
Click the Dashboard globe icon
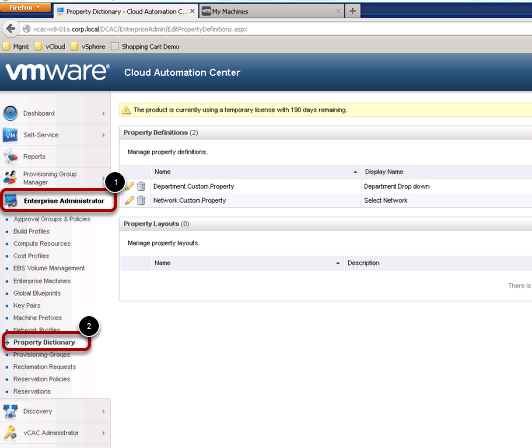click(x=10, y=113)
